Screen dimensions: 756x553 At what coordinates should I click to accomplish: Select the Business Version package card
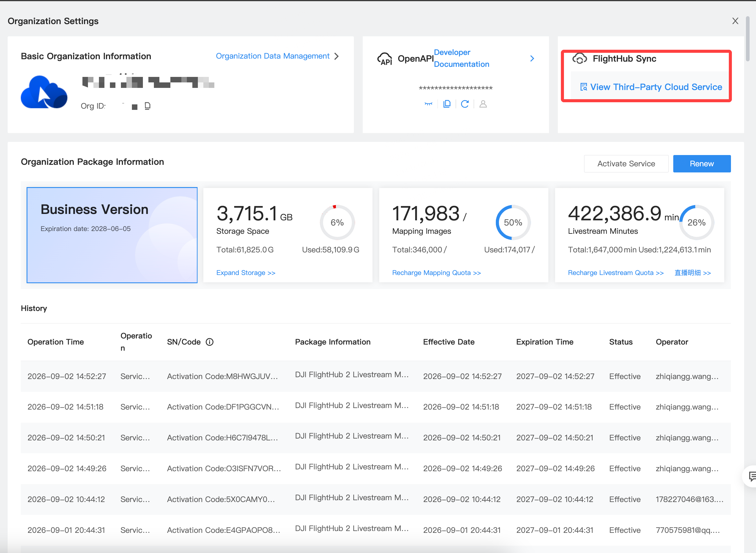112,235
